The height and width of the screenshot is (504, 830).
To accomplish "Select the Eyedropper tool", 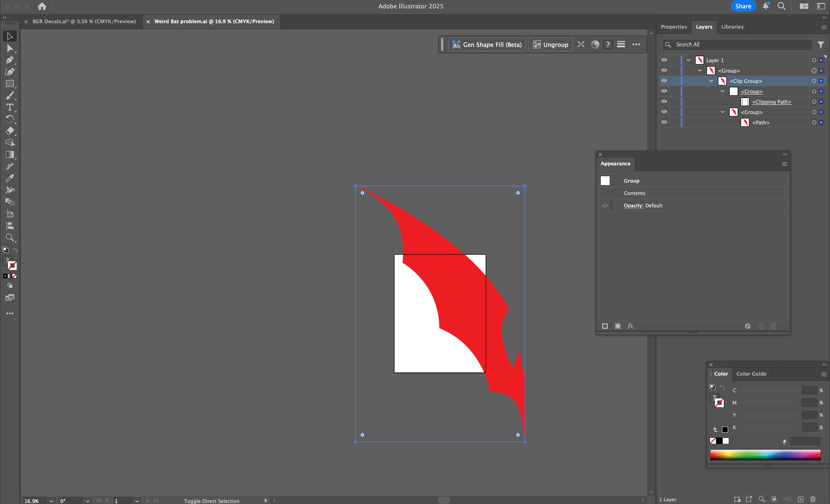I will 9,178.
